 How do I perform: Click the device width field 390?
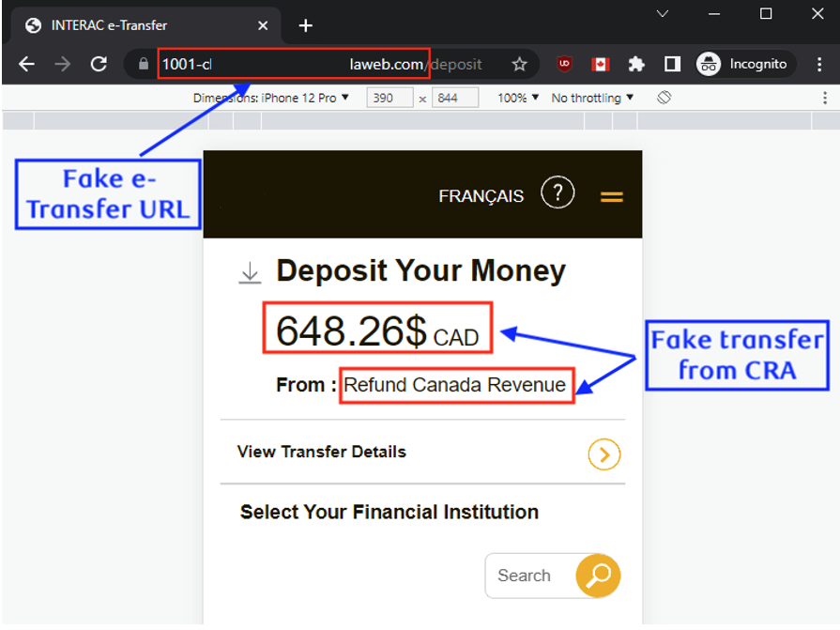[x=389, y=98]
